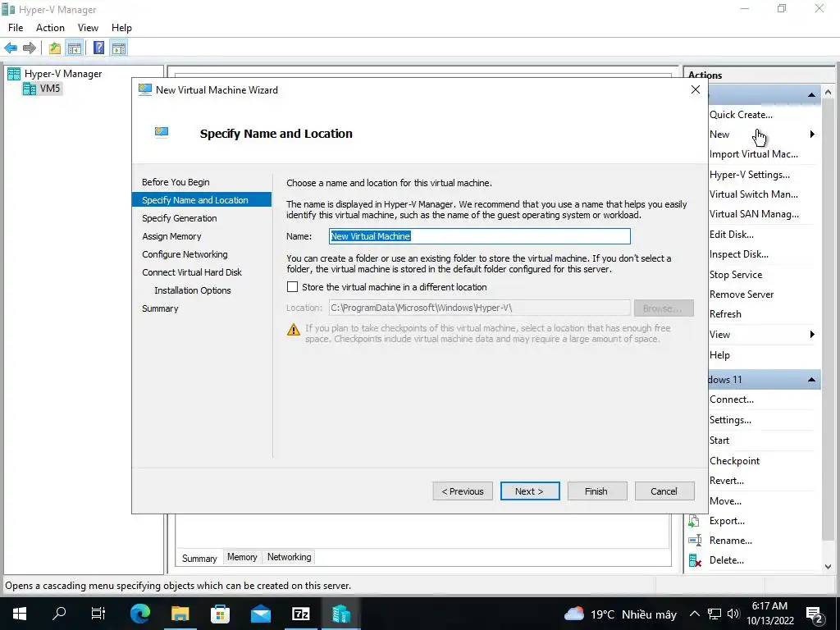Open Microsoft Store from taskbar
The height and width of the screenshot is (630, 840).
[220, 614]
